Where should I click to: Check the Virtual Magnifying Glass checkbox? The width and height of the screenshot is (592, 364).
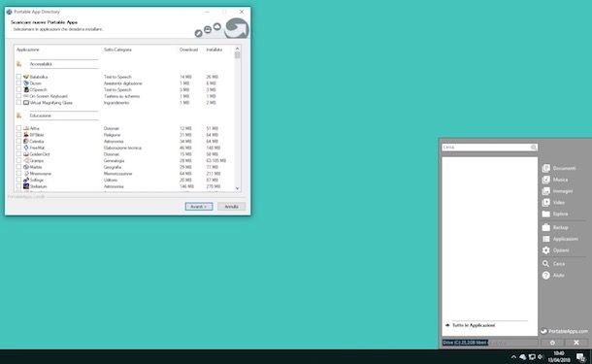[x=18, y=102]
